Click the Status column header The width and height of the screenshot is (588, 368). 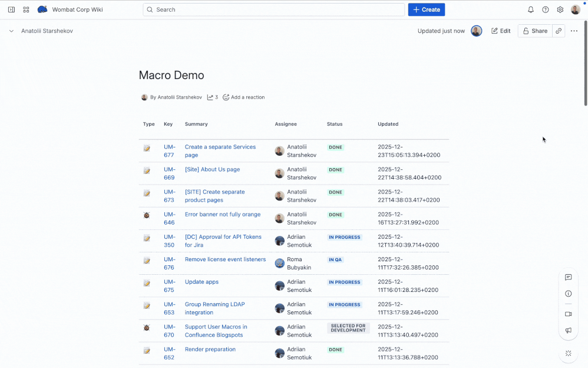[x=335, y=124]
